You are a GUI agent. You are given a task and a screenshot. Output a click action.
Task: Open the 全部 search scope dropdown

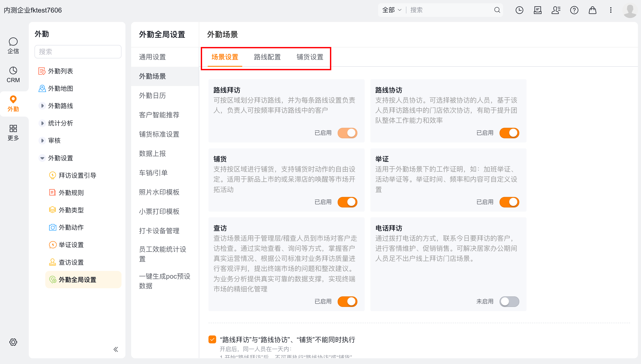pos(391,10)
